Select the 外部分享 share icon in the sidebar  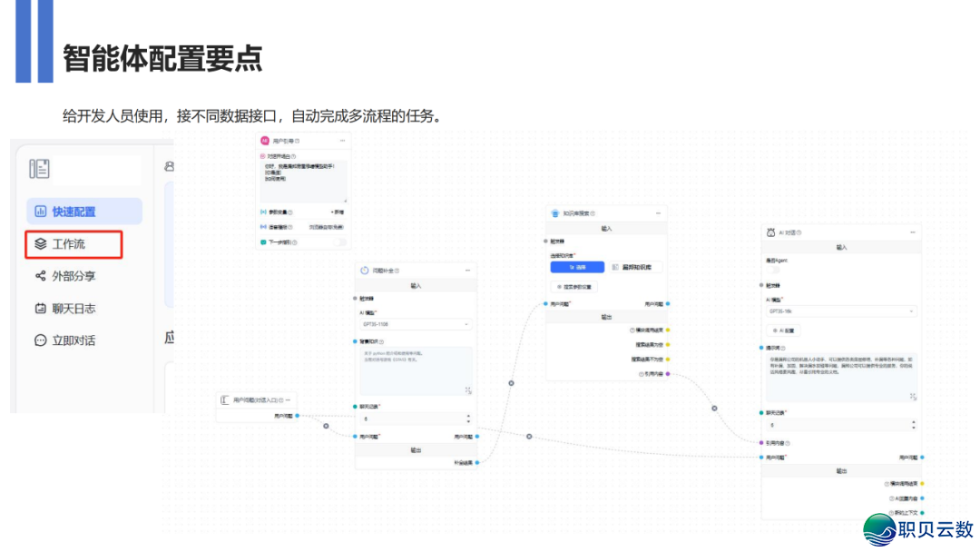pos(40,276)
